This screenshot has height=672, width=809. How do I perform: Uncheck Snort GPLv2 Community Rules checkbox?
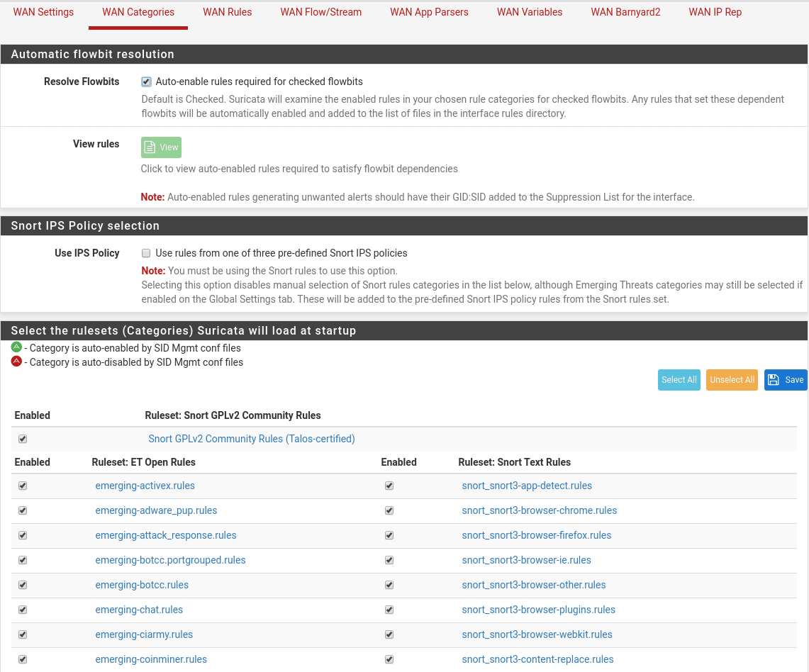pyautogui.click(x=23, y=439)
